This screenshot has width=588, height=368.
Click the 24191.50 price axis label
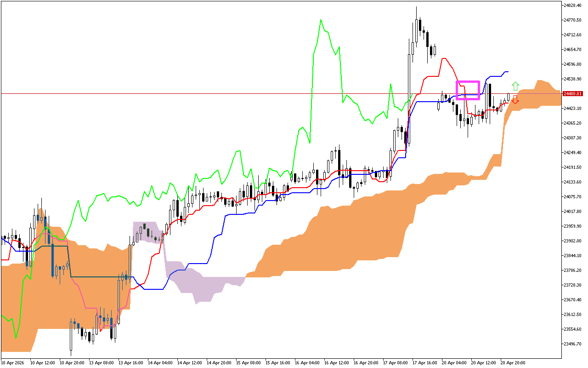click(572, 167)
